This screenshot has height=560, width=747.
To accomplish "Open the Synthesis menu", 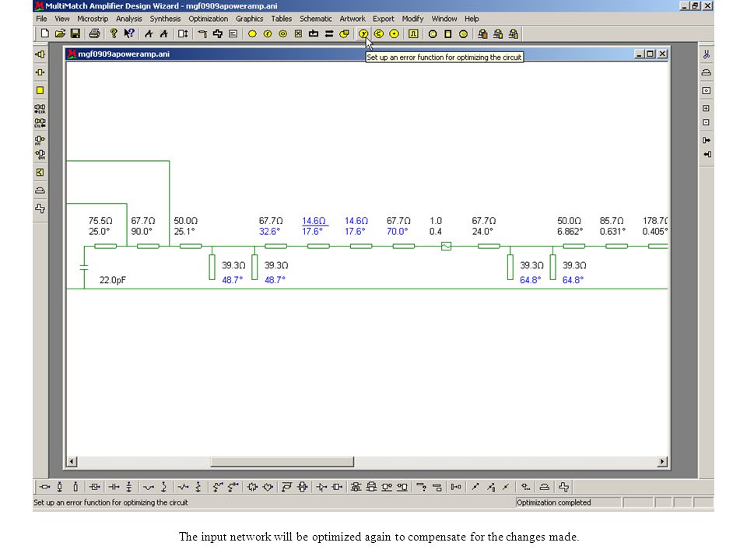I will 165,19.
